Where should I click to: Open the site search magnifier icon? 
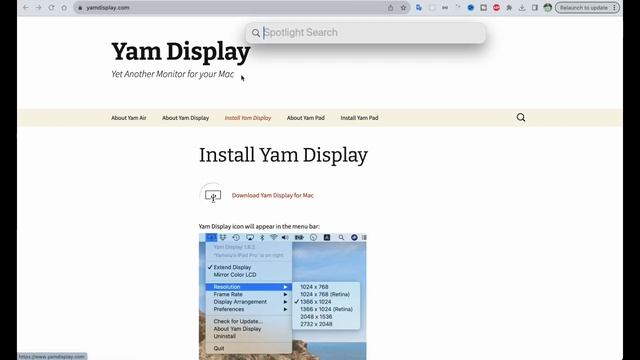[x=521, y=118]
